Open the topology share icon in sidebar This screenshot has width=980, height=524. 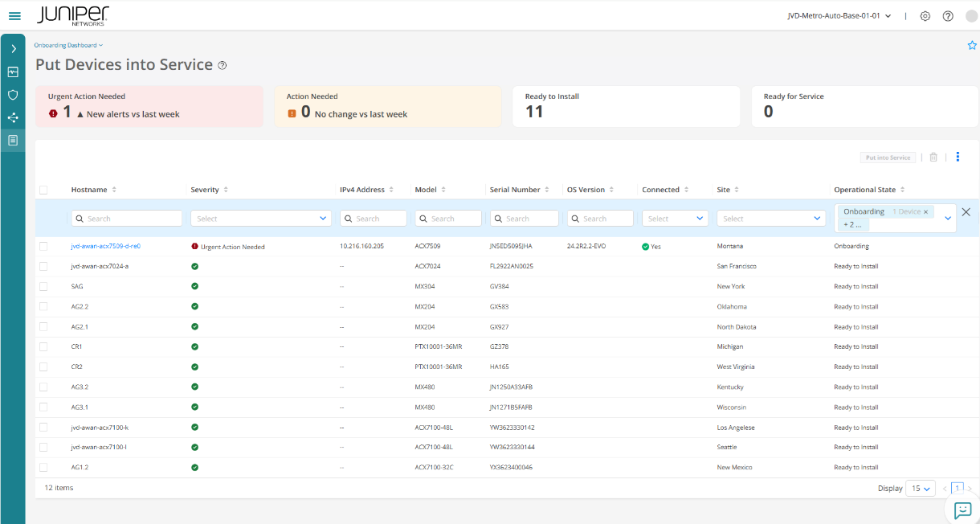click(13, 117)
